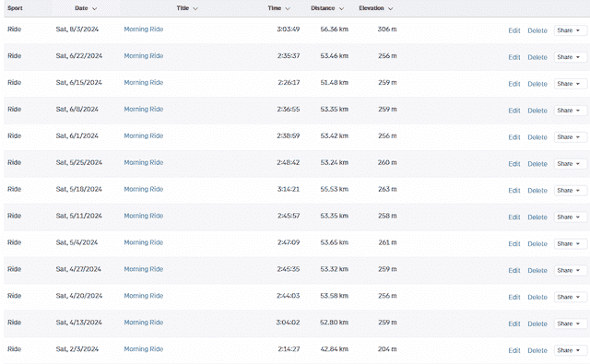Screen dimensions: 590x364
Task: Edit the 5/18/2024 ride
Action: coord(514,191)
